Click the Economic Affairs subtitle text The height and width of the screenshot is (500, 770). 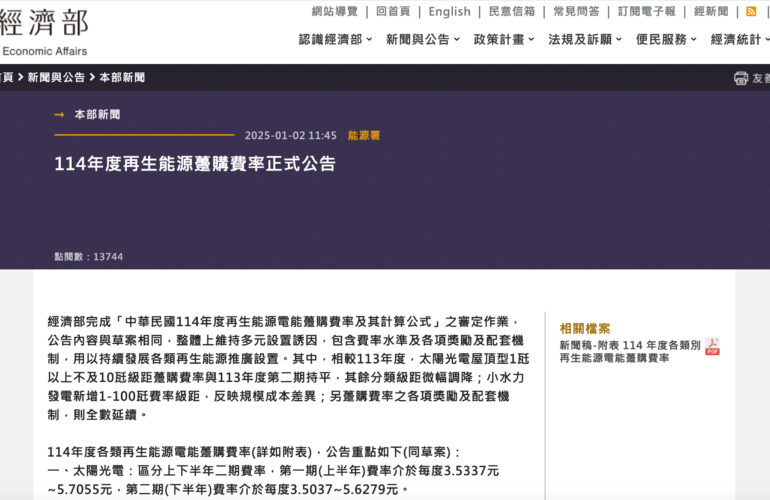point(44,51)
